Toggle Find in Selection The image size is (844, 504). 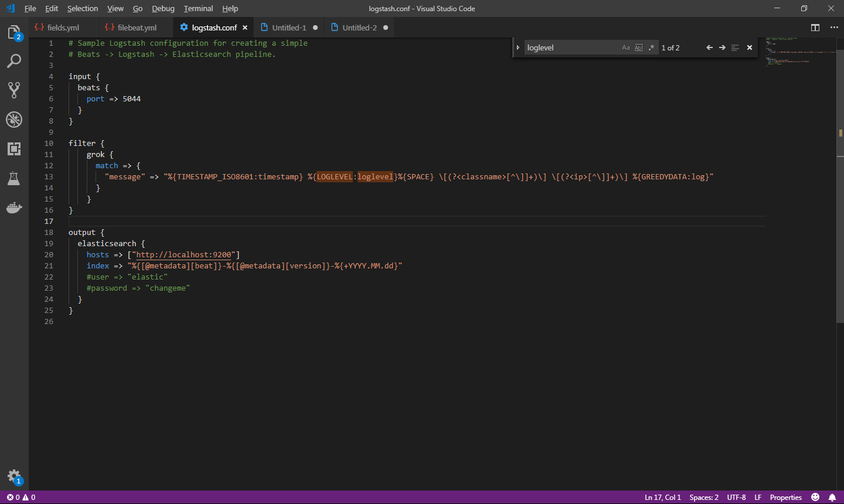[735, 47]
